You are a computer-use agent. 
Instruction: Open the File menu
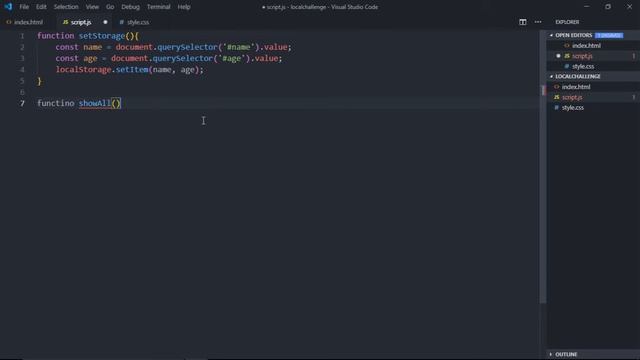pyautogui.click(x=24, y=7)
